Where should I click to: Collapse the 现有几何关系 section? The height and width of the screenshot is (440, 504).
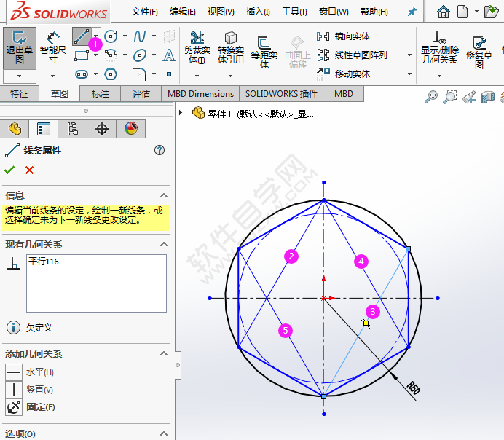(x=164, y=244)
